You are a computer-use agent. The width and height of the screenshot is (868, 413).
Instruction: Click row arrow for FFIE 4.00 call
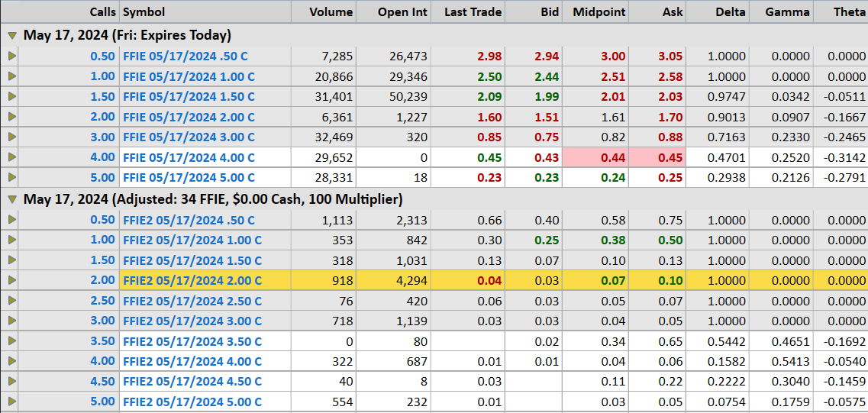[11, 157]
